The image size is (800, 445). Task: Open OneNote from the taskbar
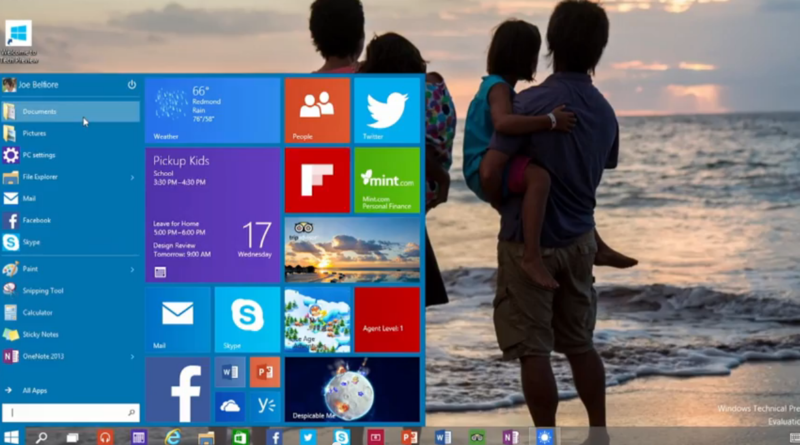(x=510, y=437)
